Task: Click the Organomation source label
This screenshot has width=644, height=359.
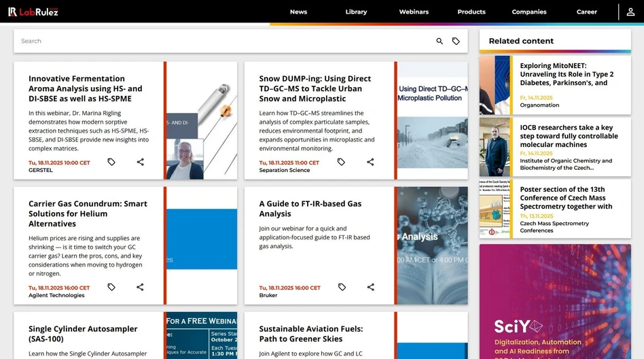Action: coord(539,105)
